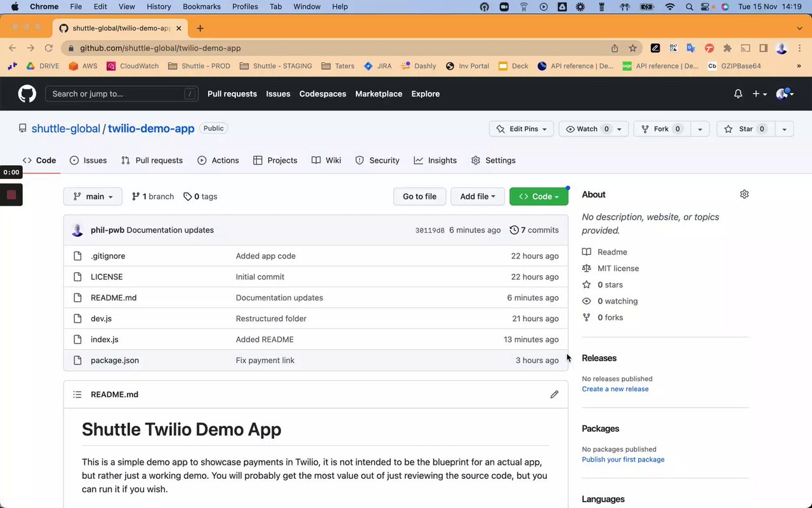Viewport: 812px width, 508px height.
Task: Stop the screen recording
Action: tap(11, 195)
